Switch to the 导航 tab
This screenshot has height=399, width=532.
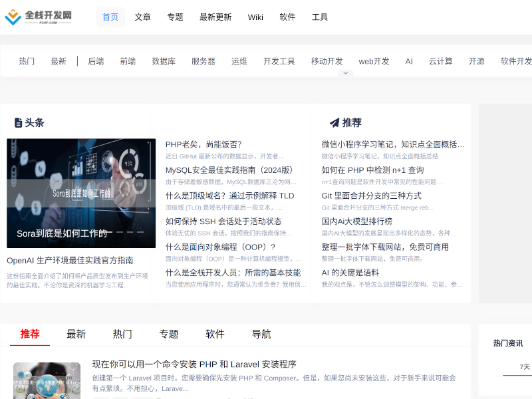pos(261,334)
